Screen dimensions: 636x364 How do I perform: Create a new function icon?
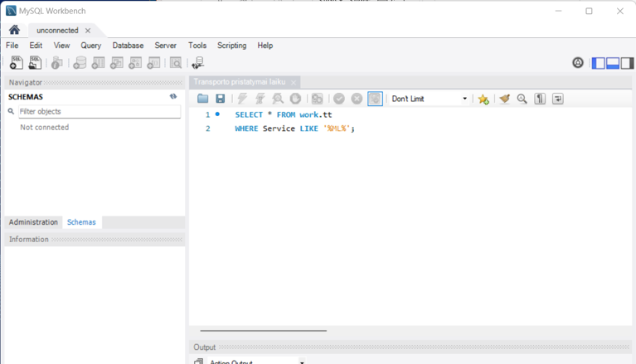click(153, 63)
